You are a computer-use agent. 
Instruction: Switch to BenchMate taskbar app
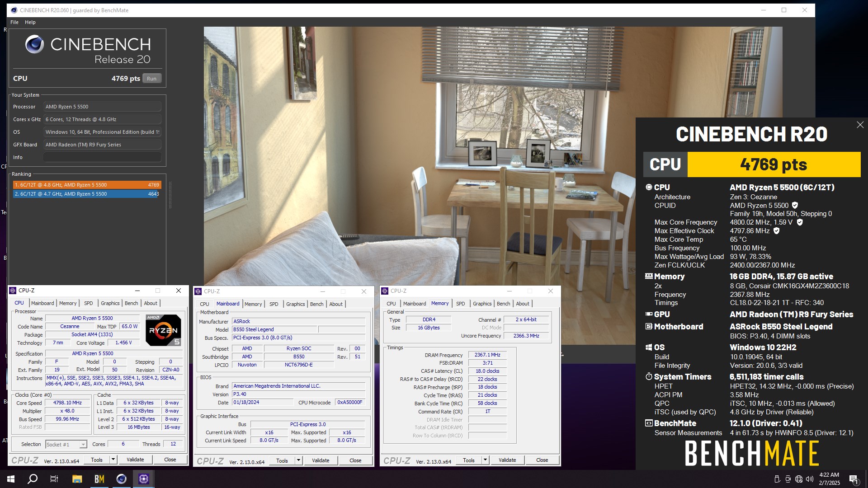(99, 479)
